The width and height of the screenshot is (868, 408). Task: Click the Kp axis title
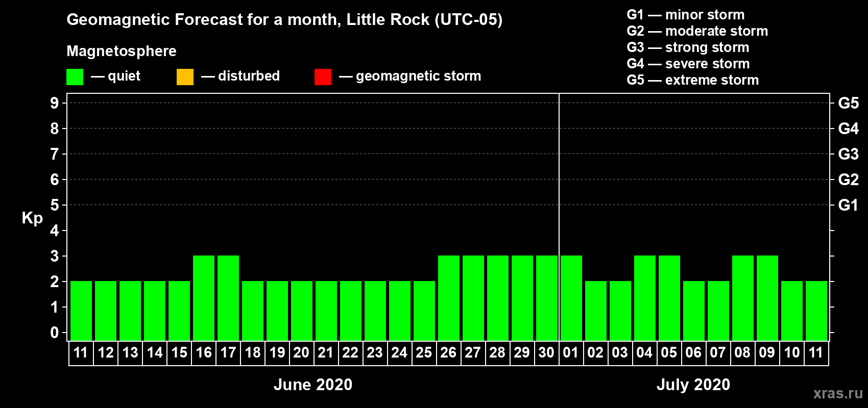[x=32, y=218]
